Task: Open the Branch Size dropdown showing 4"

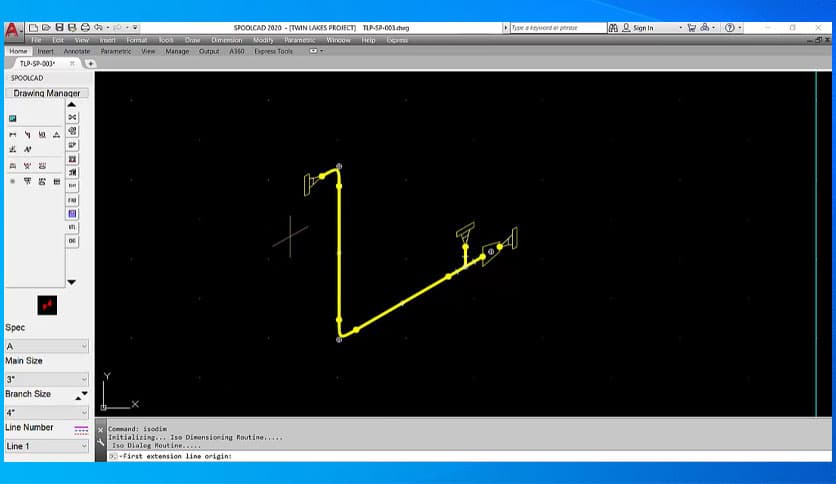Action: tap(47, 412)
